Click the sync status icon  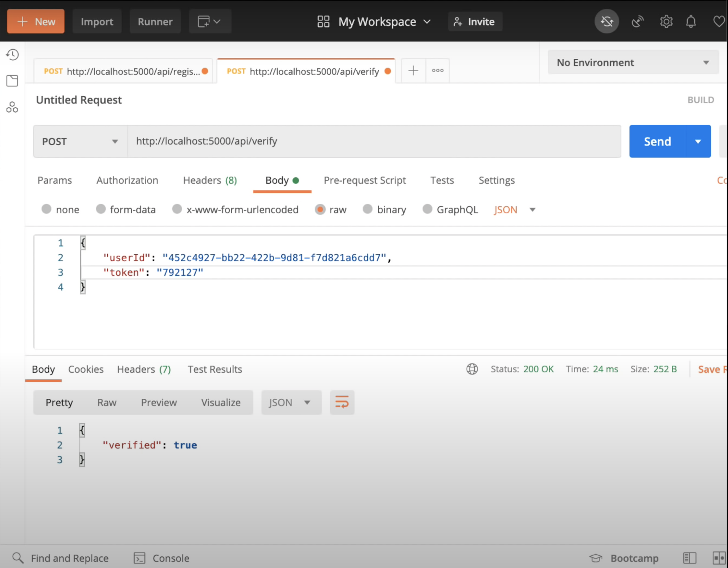(x=606, y=21)
